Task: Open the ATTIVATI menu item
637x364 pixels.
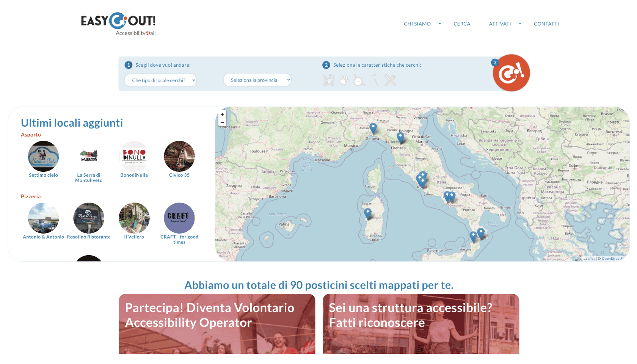Action: [500, 24]
